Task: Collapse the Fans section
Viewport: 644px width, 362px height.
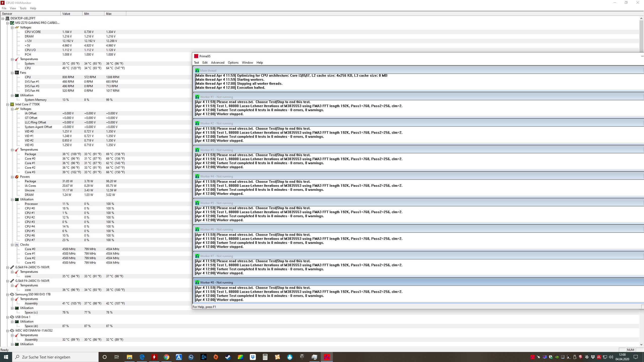Action: (x=12, y=73)
